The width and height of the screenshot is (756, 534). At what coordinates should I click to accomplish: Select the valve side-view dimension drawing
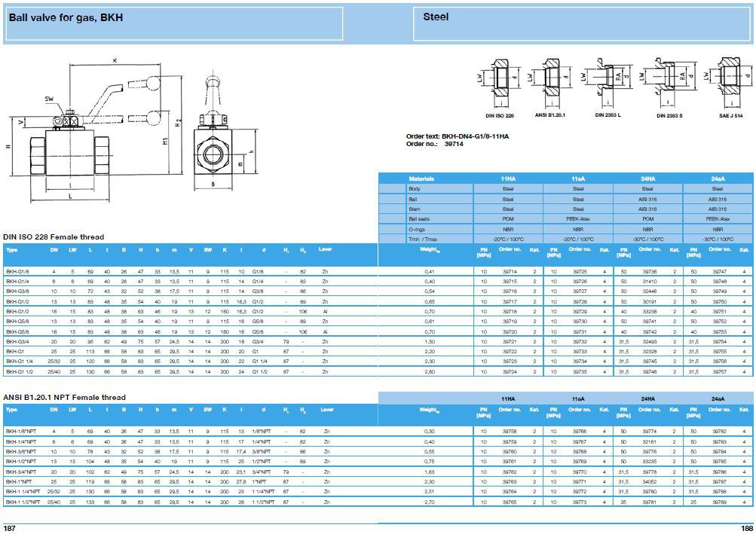[x=96, y=129]
